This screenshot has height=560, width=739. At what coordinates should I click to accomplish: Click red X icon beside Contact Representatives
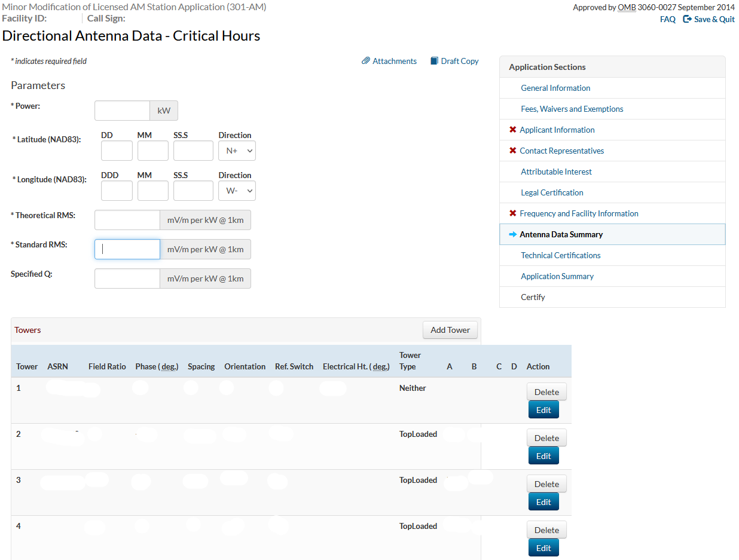(x=512, y=151)
